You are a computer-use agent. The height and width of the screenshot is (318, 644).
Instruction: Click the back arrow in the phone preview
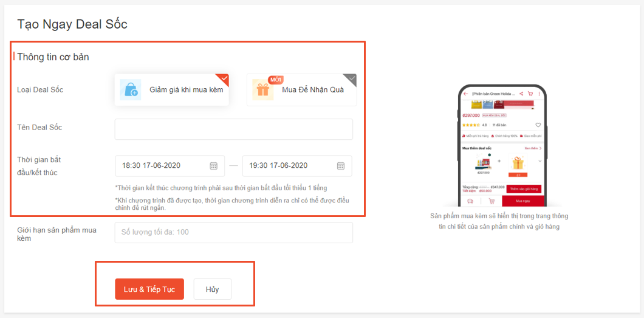point(466,94)
